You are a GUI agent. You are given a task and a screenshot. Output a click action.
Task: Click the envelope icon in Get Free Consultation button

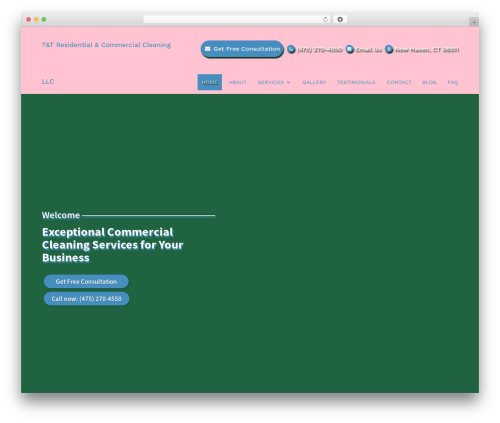point(207,49)
